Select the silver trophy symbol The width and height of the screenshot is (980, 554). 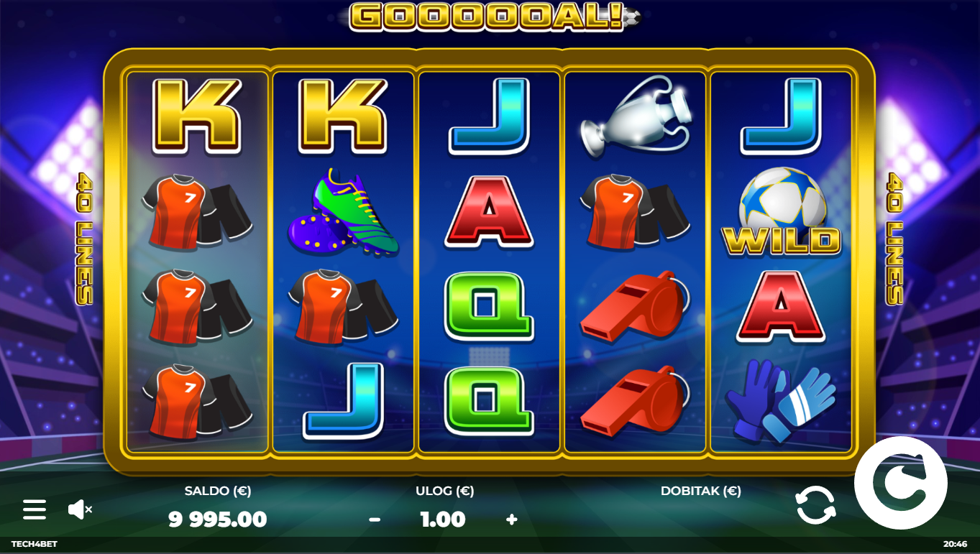click(x=636, y=116)
